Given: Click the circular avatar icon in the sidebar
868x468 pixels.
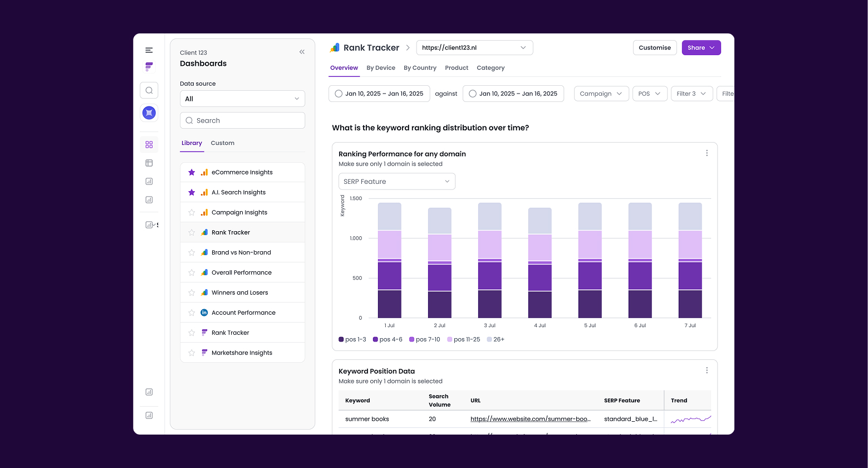Looking at the screenshot, I should pos(149,113).
